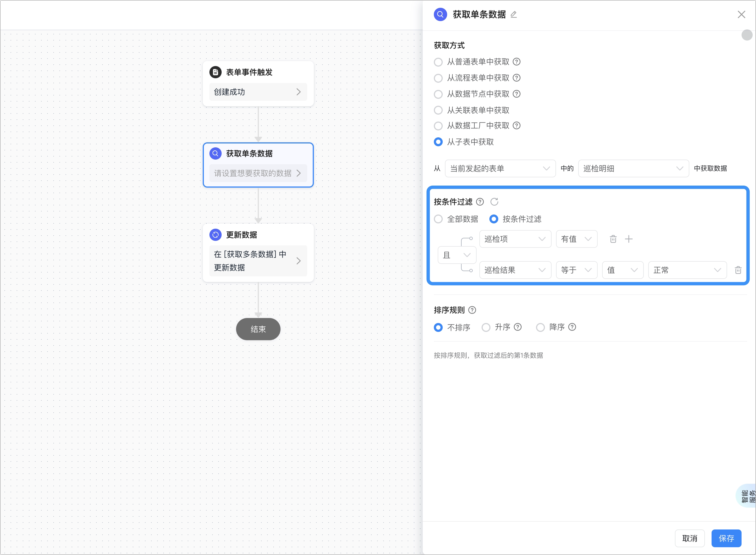This screenshot has height=555, width=756.
Task: Click the 取消 button
Action: [x=689, y=539]
